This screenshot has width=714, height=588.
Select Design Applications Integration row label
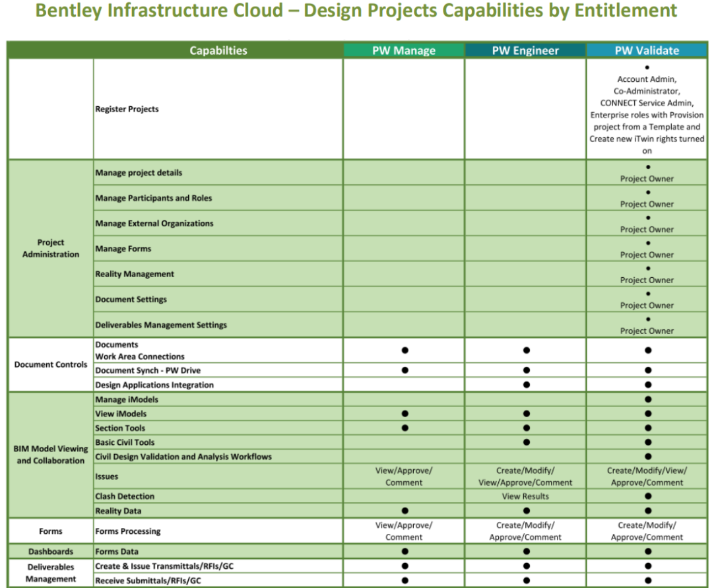point(154,385)
